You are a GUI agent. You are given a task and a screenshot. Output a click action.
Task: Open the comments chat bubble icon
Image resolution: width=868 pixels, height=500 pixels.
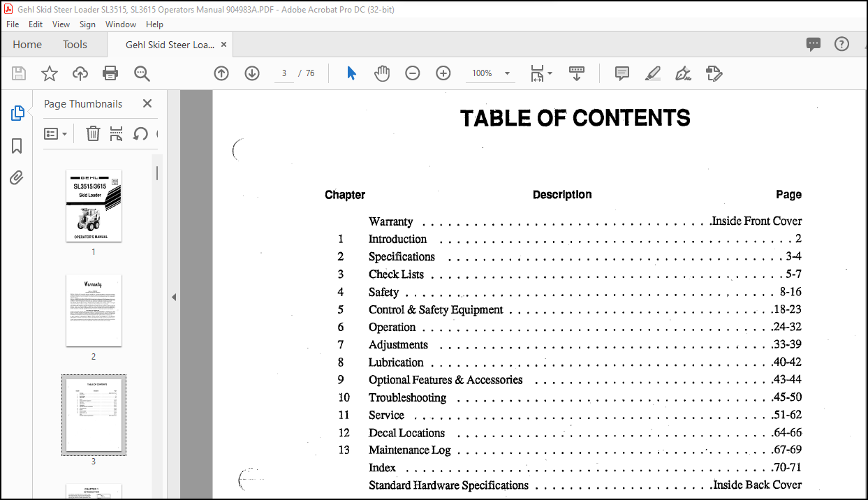(814, 44)
